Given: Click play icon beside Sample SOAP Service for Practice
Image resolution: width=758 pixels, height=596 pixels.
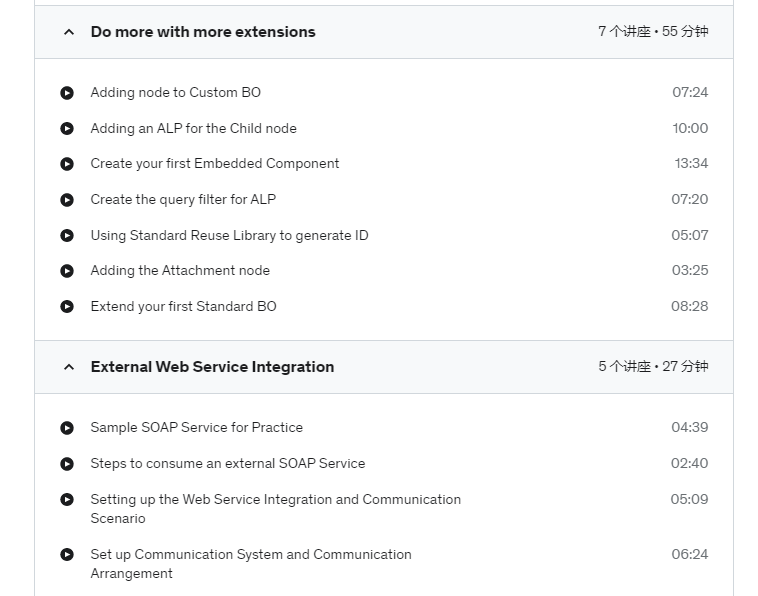Looking at the screenshot, I should [67, 428].
